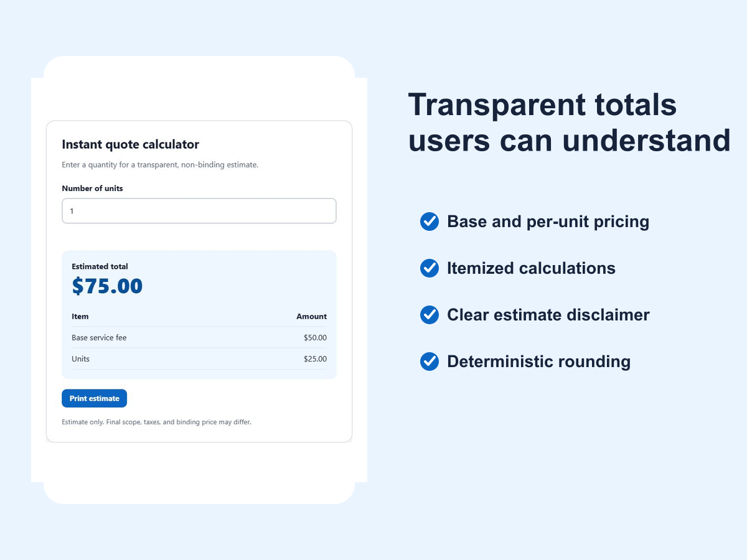Click the Itemized calculations feature text
The height and width of the screenshot is (560, 747).
(531, 268)
